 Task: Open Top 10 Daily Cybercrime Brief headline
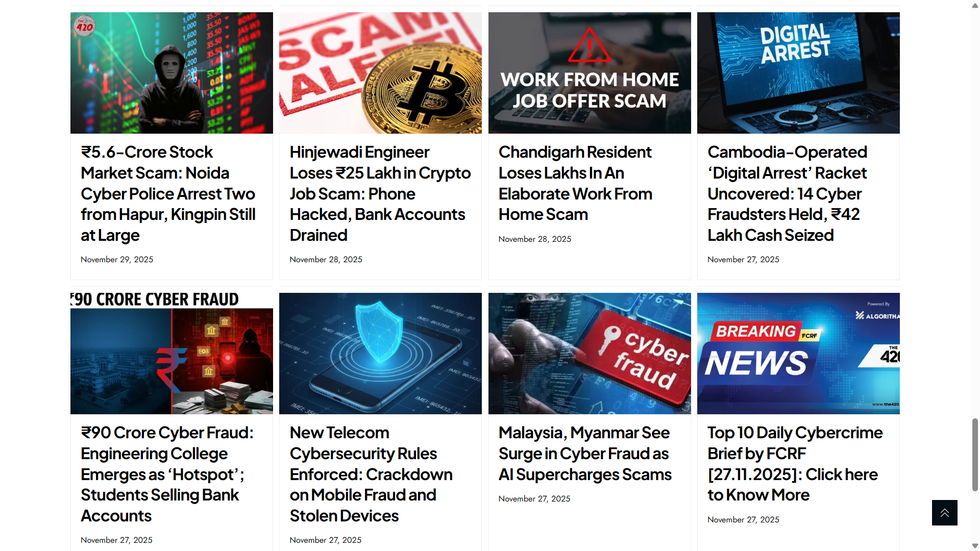pos(795,464)
